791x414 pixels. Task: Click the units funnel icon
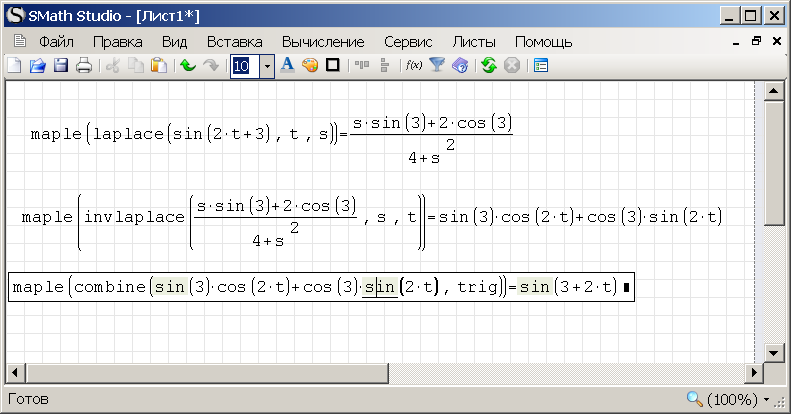pyautogui.click(x=436, y=66)
